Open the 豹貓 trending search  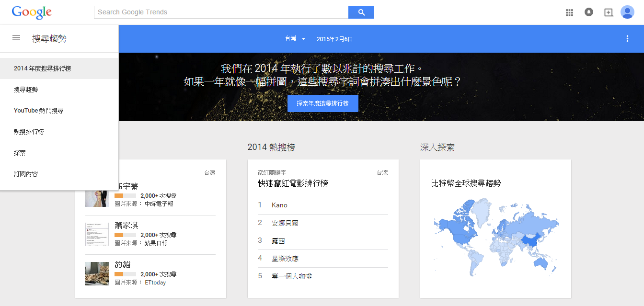tap(123, 265)
